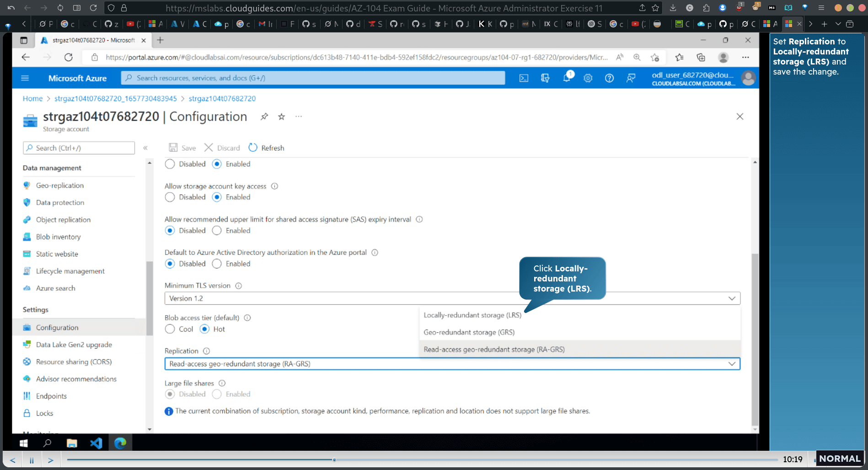Select Disabled for SAS expiry interval limit
This screenshot has width=868, height=470.
click(170, 231)
